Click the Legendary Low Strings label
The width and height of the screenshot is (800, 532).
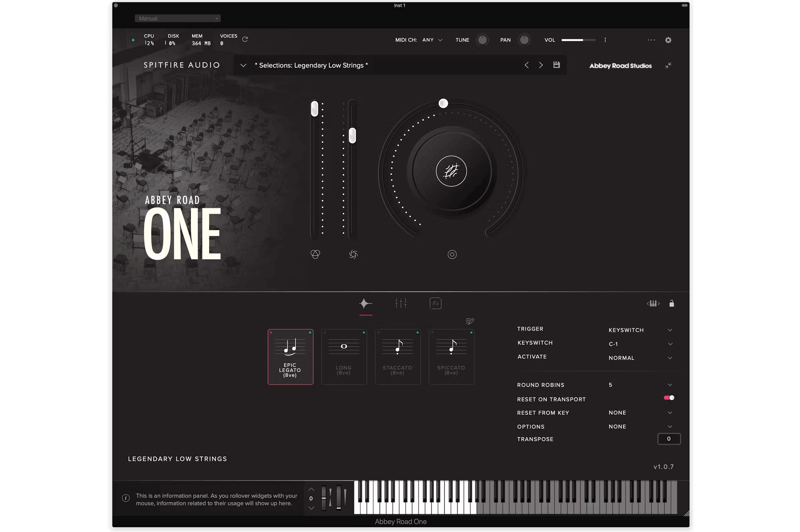177,459
